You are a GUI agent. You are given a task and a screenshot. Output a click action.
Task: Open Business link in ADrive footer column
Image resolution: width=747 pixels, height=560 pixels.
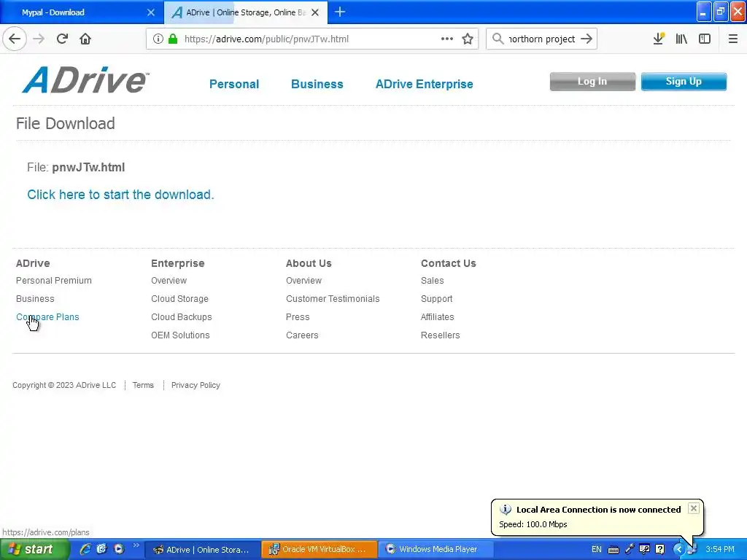tap(35, 298)
